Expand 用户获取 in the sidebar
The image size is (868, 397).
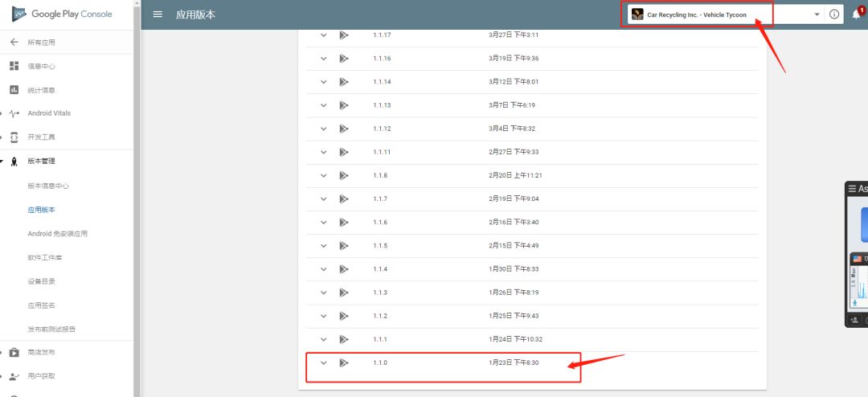(x=42, y=377)
